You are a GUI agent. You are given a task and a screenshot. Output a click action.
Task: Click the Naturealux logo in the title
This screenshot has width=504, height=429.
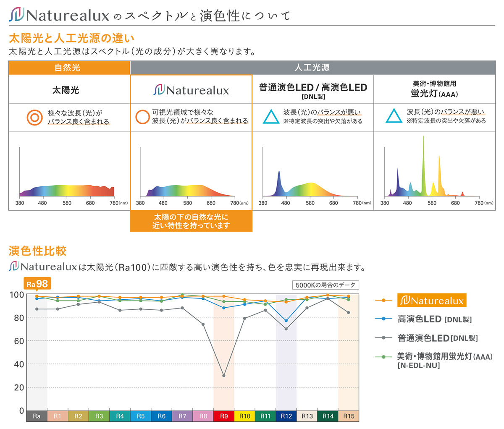59,16
